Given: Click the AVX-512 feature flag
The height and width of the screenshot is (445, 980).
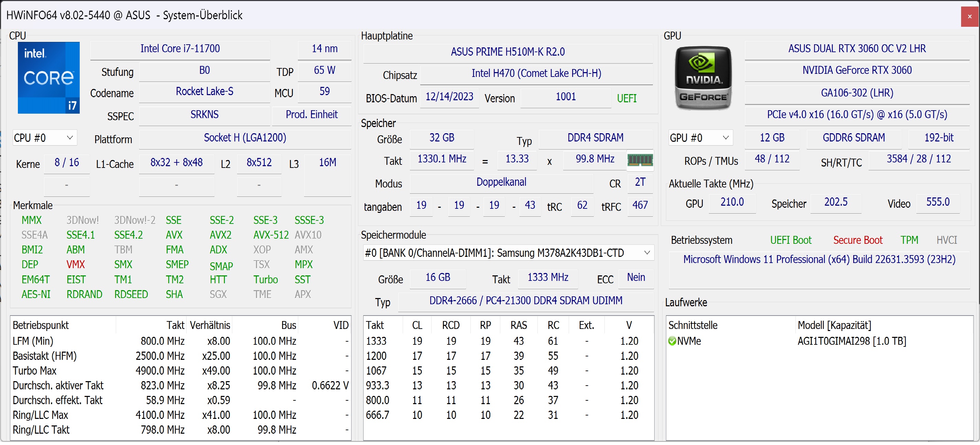Looking at the screenshot, I should pyautogui.click(x=271, y=235).
